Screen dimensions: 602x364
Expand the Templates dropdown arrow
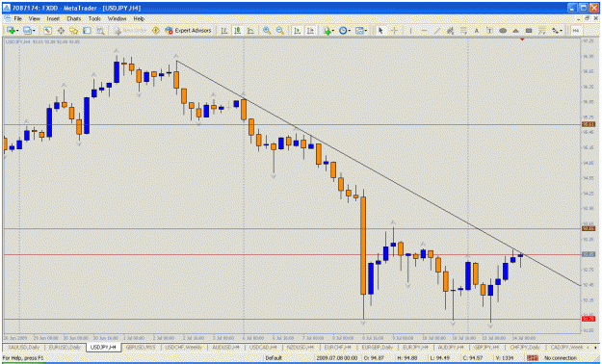coord(366,31)
